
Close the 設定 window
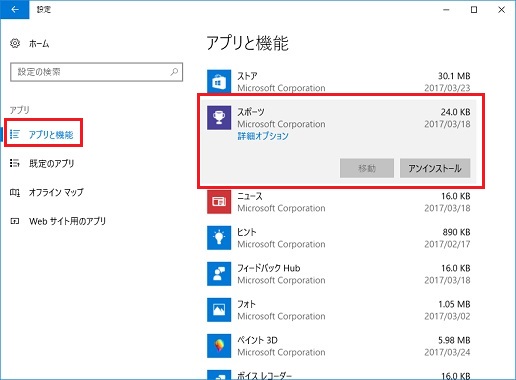[x=501, y=10]
